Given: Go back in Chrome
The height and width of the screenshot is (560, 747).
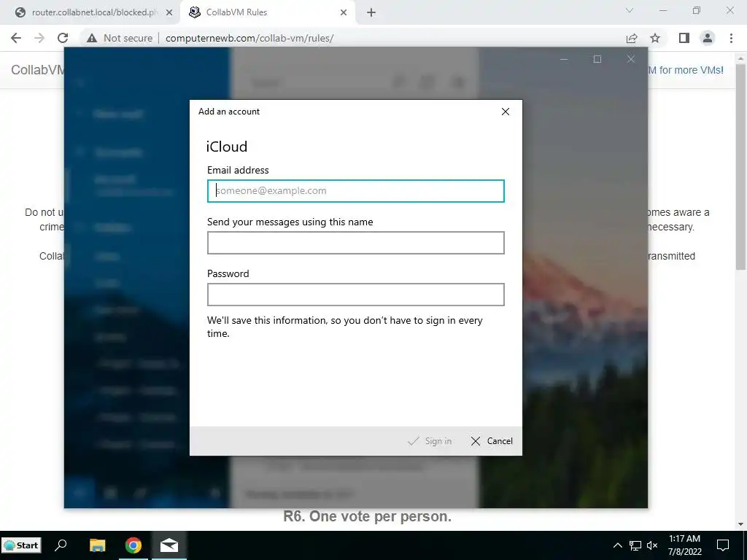Looking at the screenshot, I should click(16, 38).
